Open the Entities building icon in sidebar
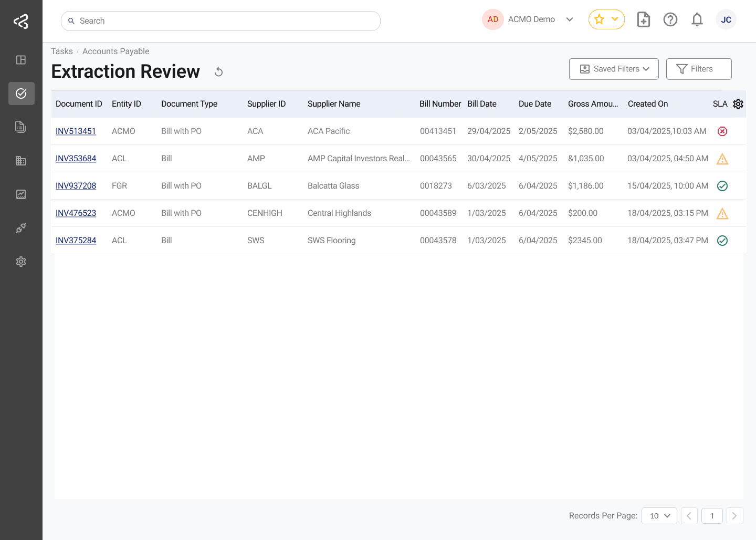 (x=21, y=161)
